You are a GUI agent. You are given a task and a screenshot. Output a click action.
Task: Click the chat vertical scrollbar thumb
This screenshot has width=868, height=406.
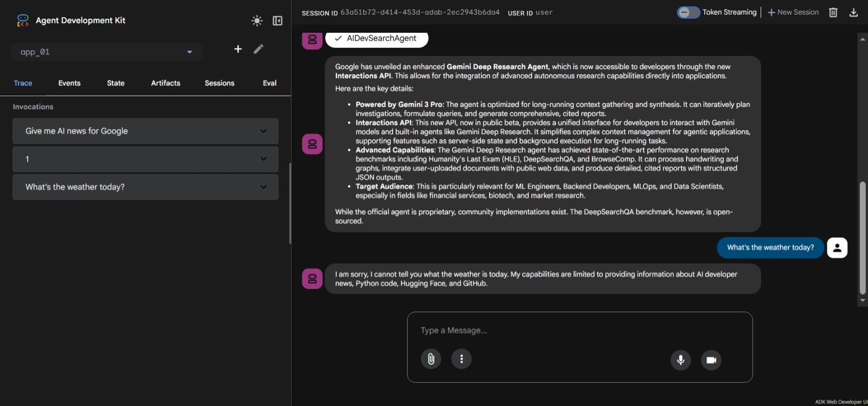coord(863,238)
